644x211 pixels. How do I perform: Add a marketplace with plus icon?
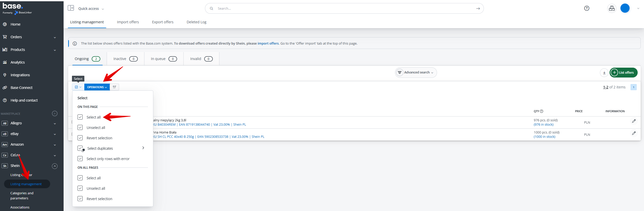[x=55, y=113]
